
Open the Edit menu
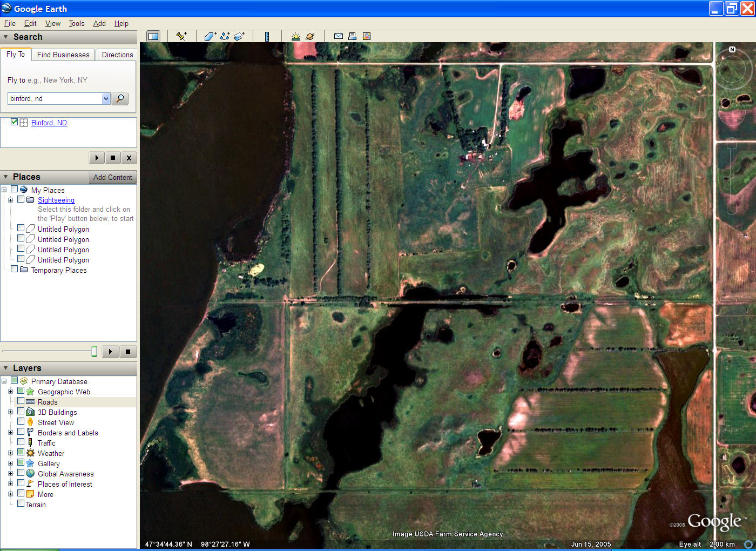click(x=30, y=23)
